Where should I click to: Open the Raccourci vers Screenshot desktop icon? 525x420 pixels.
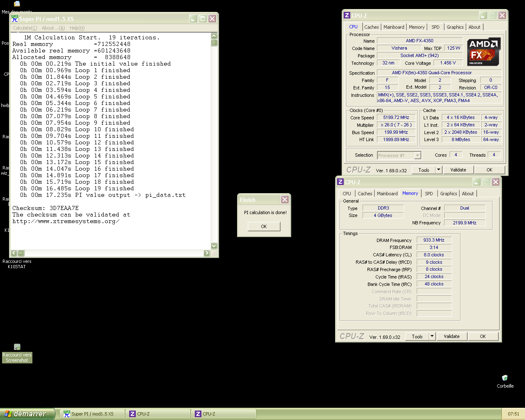[17, 353]
